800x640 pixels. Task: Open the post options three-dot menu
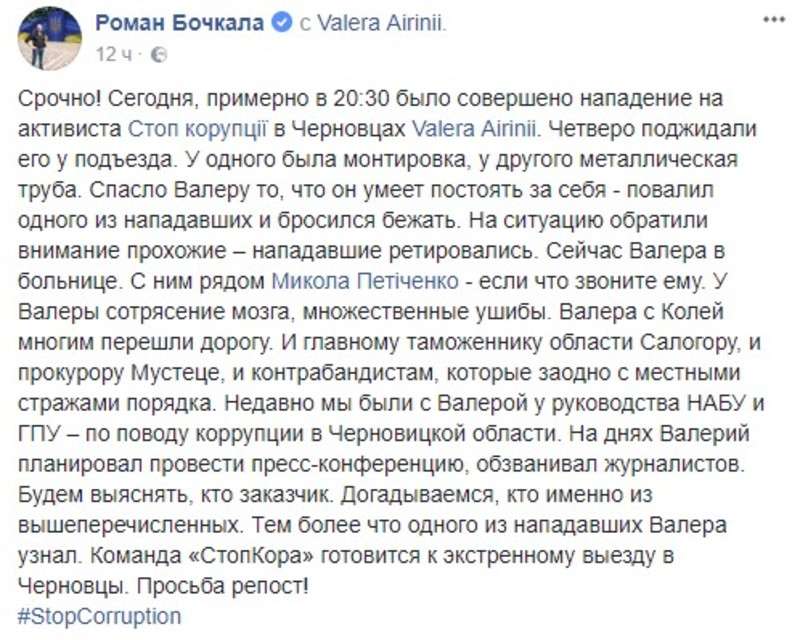click(773, 19)
